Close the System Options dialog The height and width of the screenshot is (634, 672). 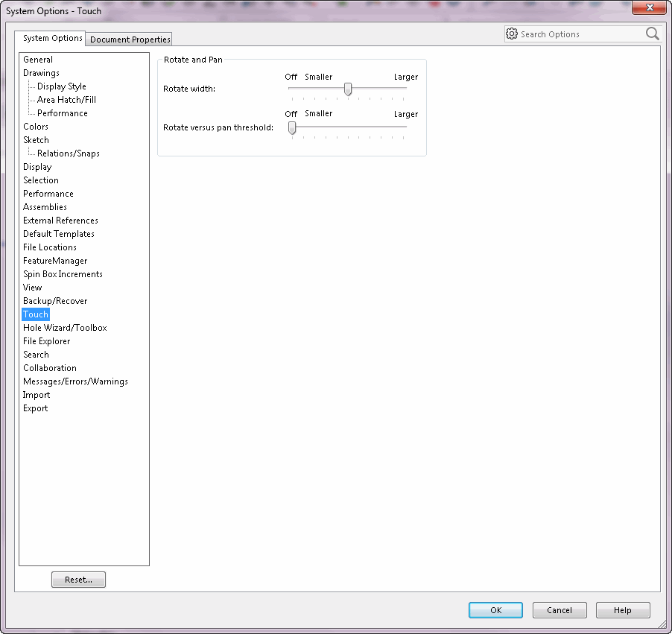pos(650,7)
